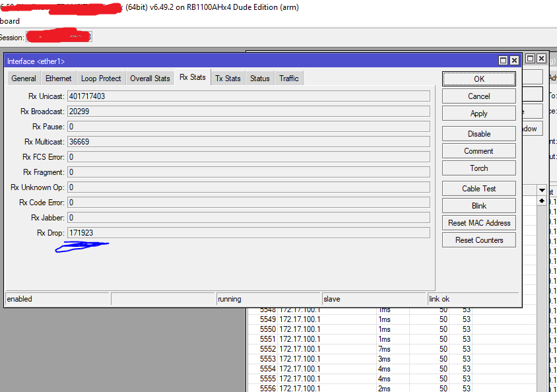This screenshot has width=557, height=392.
Task: Click the OK button
Action: (479, 79)
